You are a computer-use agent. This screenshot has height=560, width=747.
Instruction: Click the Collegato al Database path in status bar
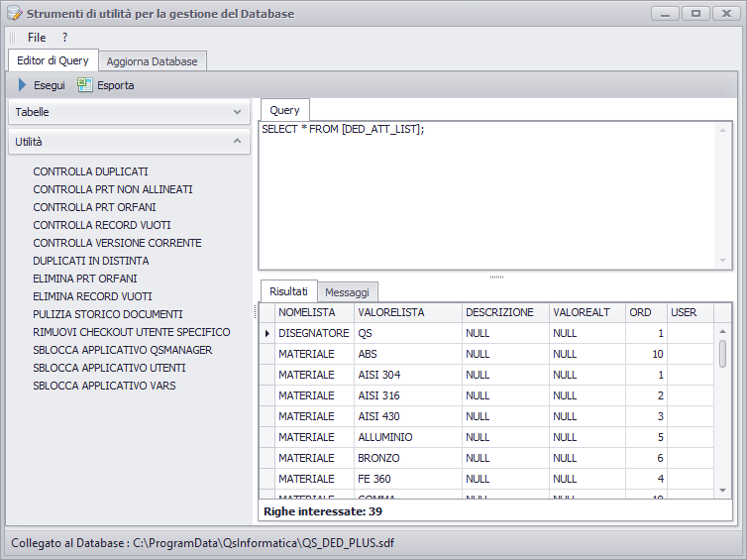coord(202,543)
